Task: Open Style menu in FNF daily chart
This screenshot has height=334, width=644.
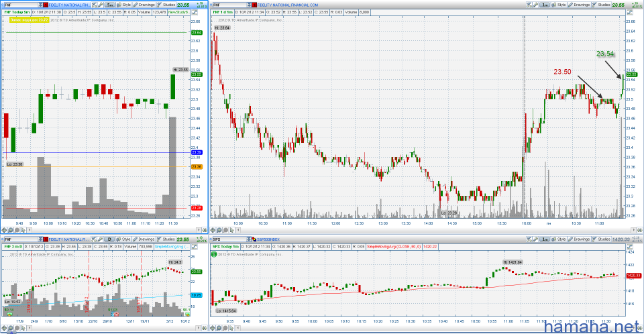Action: click(123, 239)
